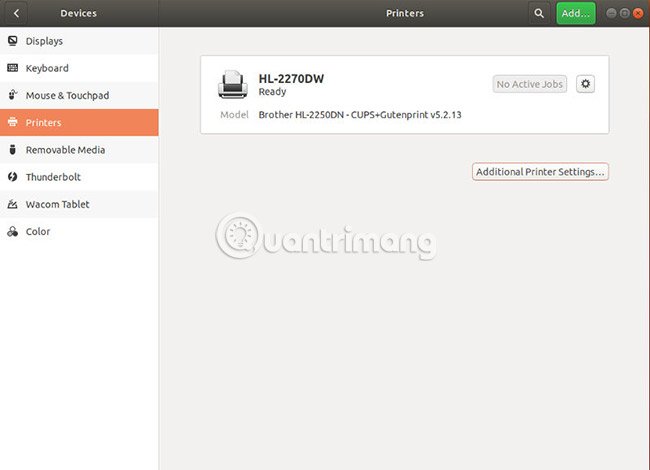Open Additional Printer Settings...
650x470 pixels.
tap(540, 172)
